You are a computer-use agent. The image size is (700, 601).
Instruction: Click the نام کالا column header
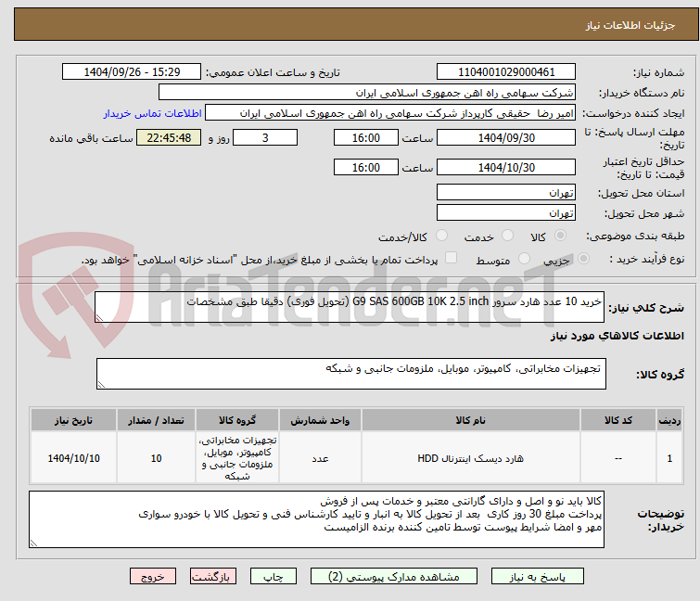coord(471,420)
